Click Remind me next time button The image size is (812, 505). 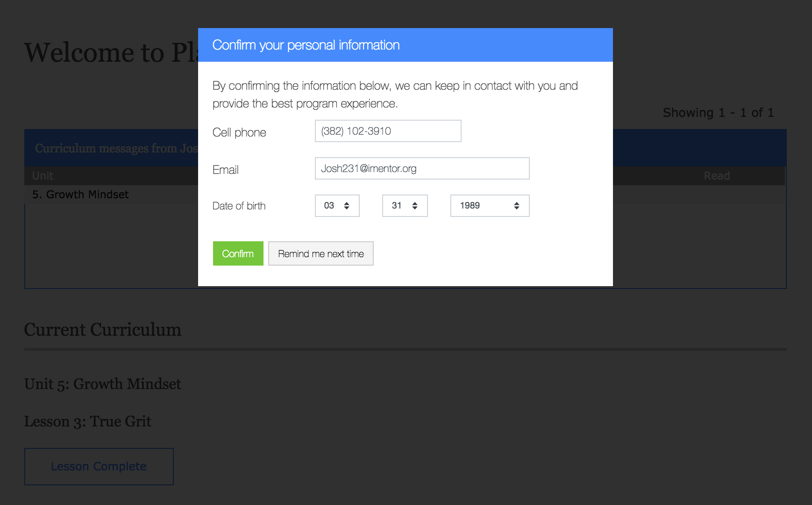click(x=321, y=253)
